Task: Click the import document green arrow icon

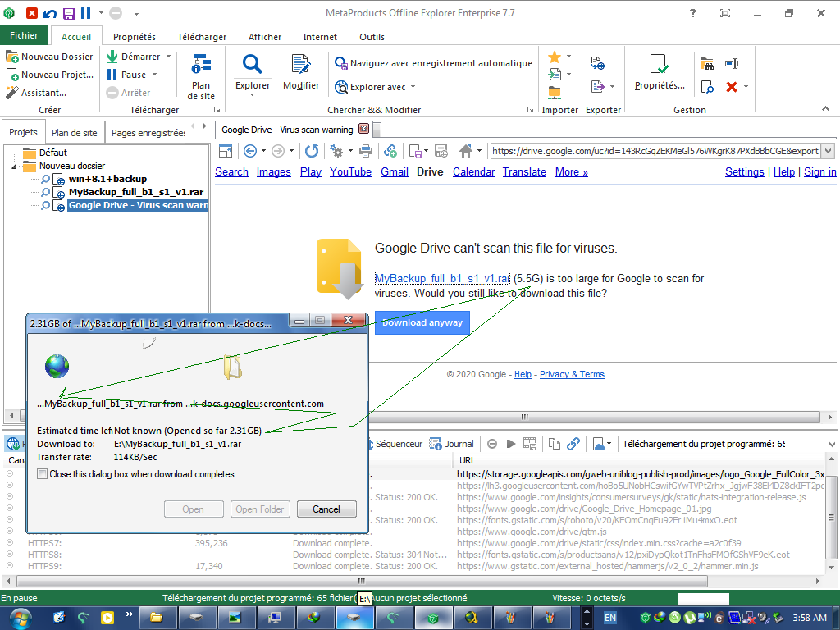Action: 555,75
